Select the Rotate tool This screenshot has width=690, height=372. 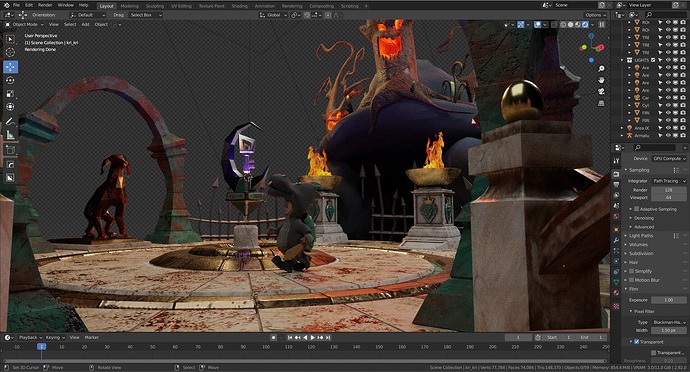[x=10, y=80]
